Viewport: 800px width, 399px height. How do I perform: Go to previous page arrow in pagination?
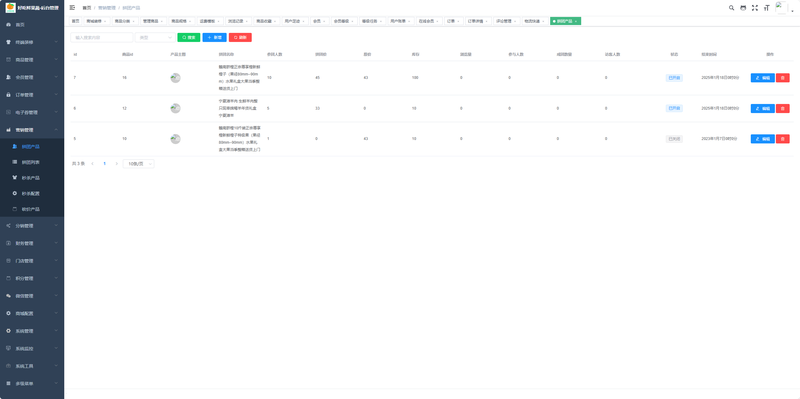[x=92, y=164]
